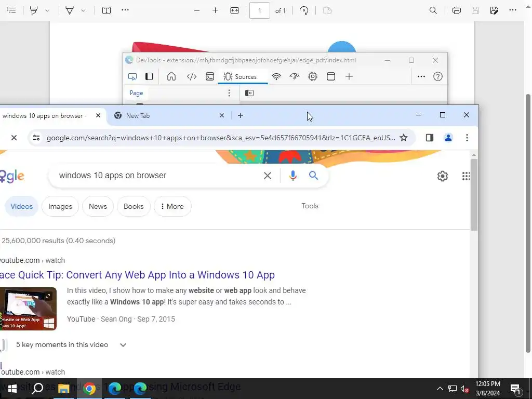The height and width of the screenshot is (399, 532).
Task: Expand the More search filters menu
Action: click(172, 206)
